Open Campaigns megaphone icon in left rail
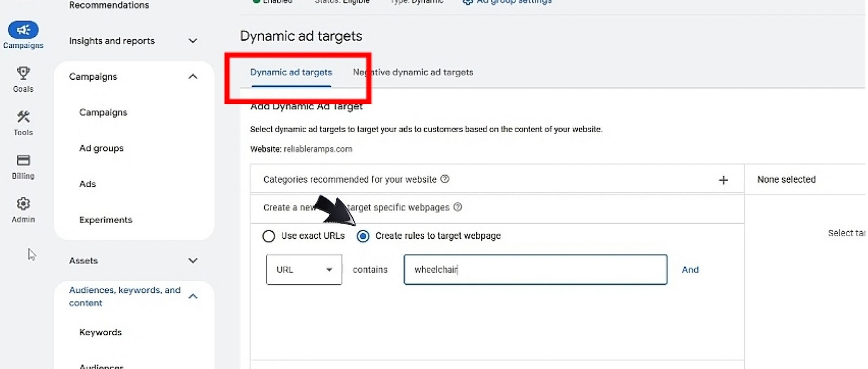 click(x=23, y=30)
